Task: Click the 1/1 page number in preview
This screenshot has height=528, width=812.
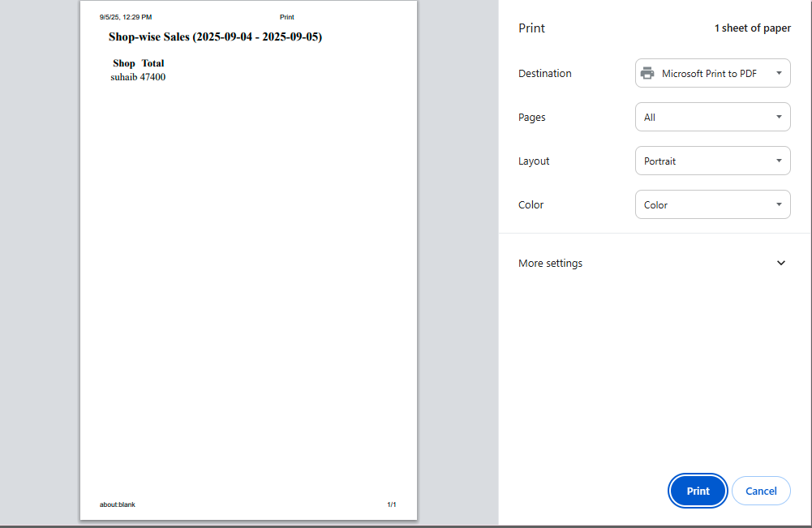Action: coord(391,504)
